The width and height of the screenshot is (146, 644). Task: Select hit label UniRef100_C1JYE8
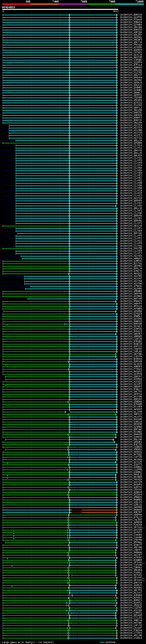(x=131, y=168)
